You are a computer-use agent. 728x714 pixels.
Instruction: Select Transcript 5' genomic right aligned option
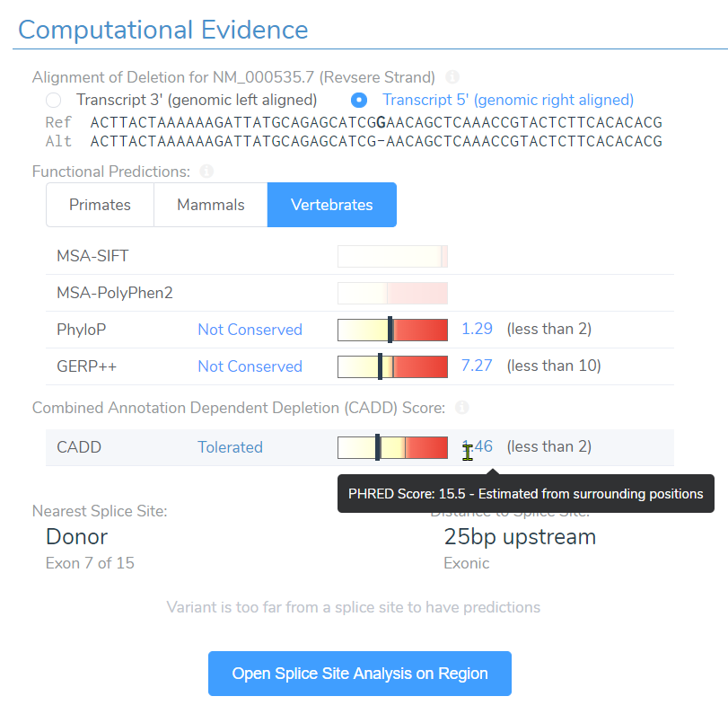click(359, 101)
